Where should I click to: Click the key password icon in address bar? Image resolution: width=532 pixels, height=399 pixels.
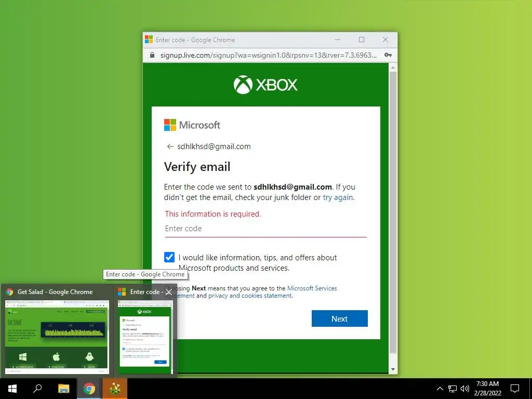(388, 55)
